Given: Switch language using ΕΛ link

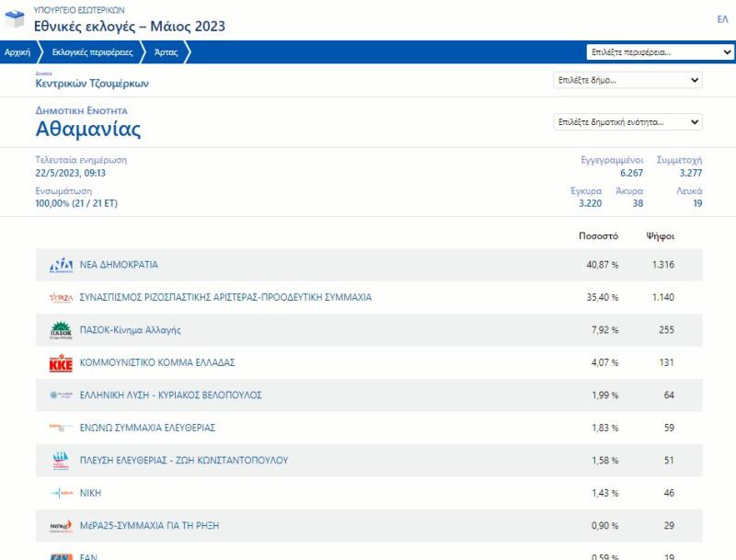Looking at the screenshot, I should (x=722, y=19).
